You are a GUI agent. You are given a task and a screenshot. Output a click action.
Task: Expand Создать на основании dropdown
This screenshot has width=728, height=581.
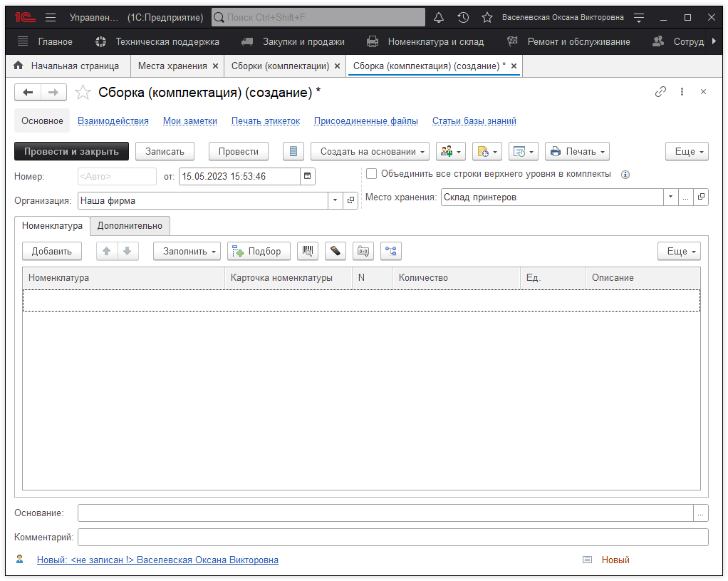click(370, 151)
